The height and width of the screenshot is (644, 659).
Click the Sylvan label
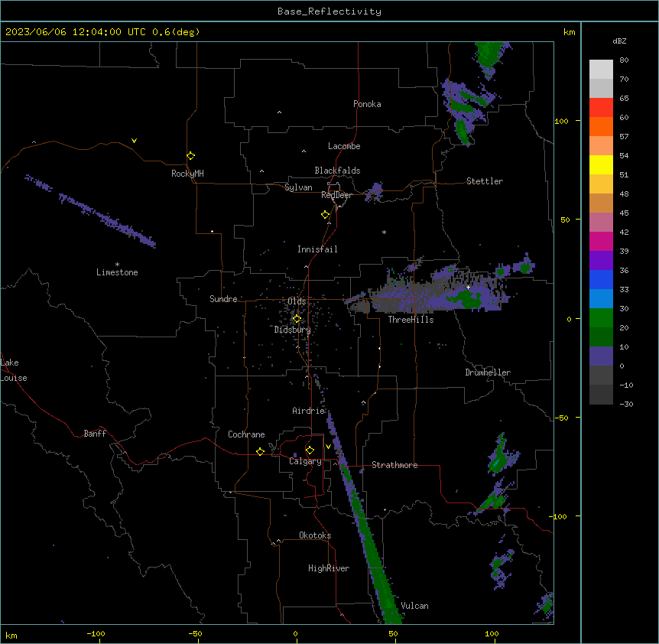click(298, 187)
